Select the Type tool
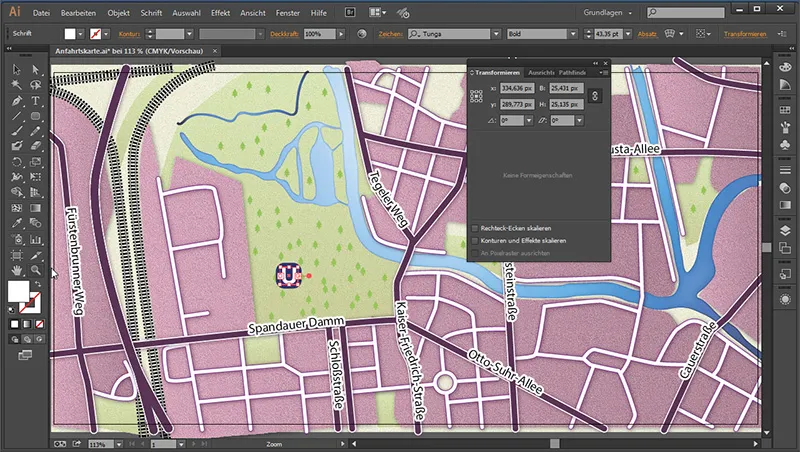 pyautogui.click(x=35, y=101)
